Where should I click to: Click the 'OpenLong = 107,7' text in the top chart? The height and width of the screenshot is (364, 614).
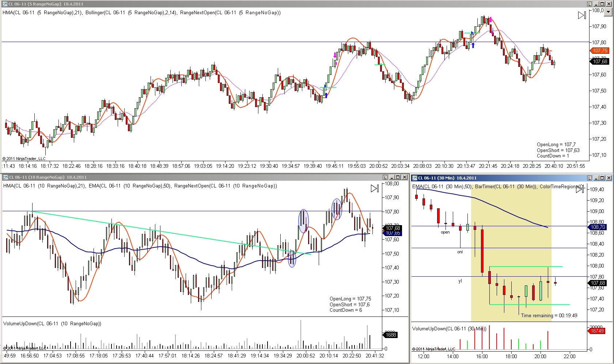556,144
